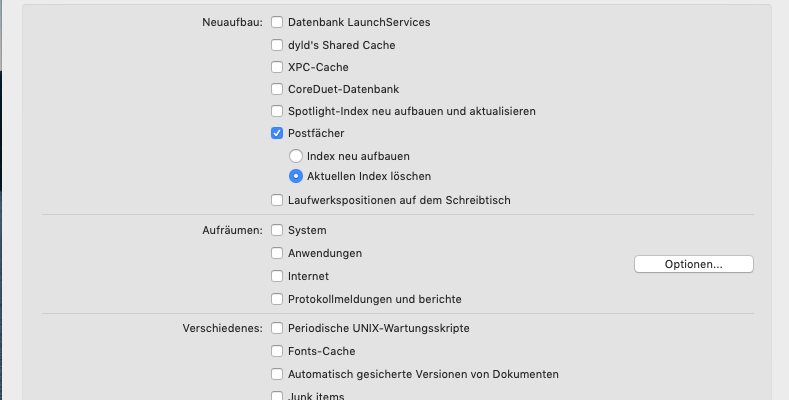Click the Neuaufbau section label

click(232, 22)
